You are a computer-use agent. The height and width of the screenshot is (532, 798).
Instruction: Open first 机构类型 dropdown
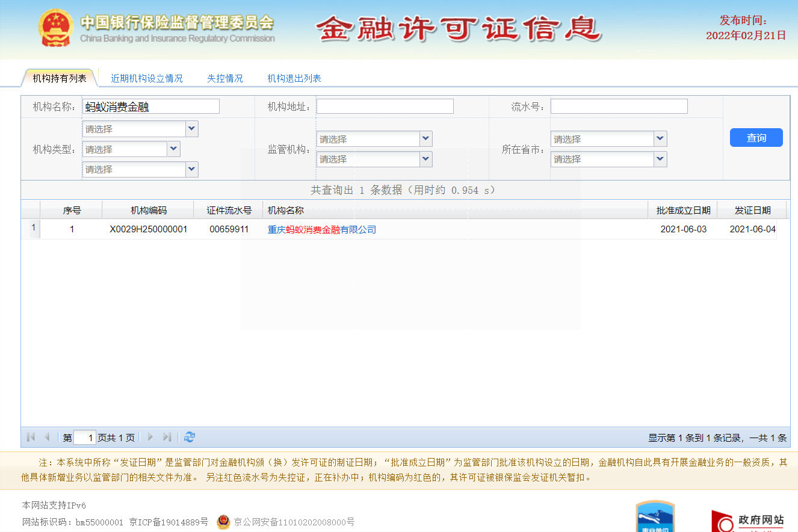tap(192, 129)
